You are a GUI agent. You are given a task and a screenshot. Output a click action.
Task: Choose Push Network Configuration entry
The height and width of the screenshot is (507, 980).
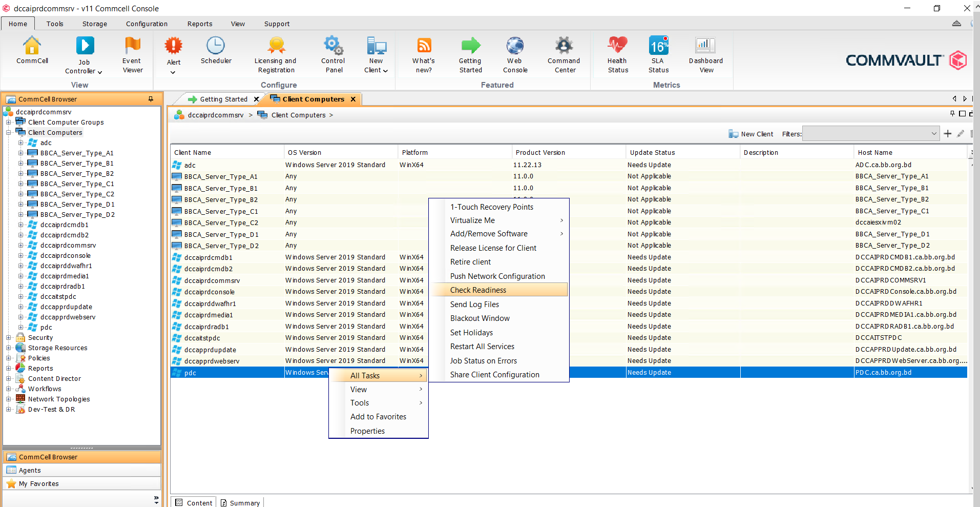click(x=499, y=276)
